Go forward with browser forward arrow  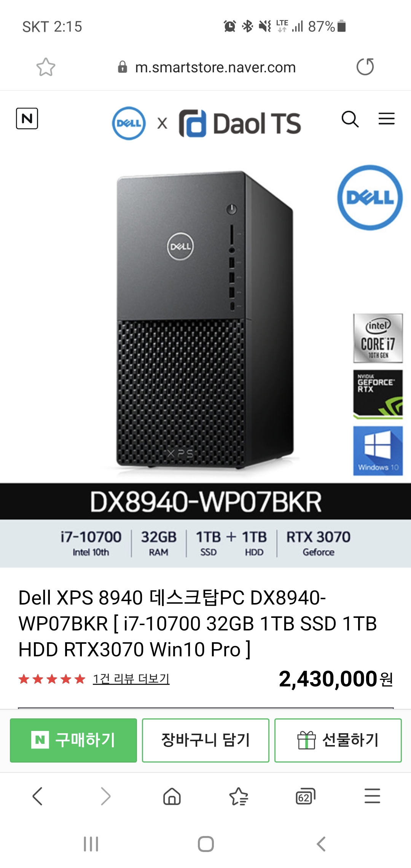coord(105,796)
